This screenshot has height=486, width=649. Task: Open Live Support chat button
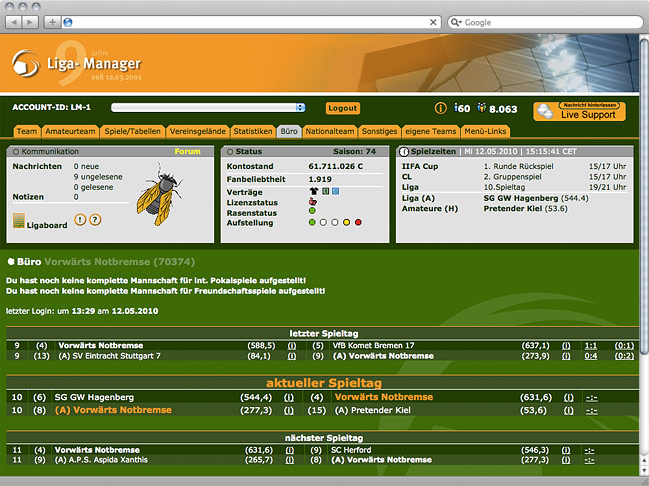pos(579,111)
